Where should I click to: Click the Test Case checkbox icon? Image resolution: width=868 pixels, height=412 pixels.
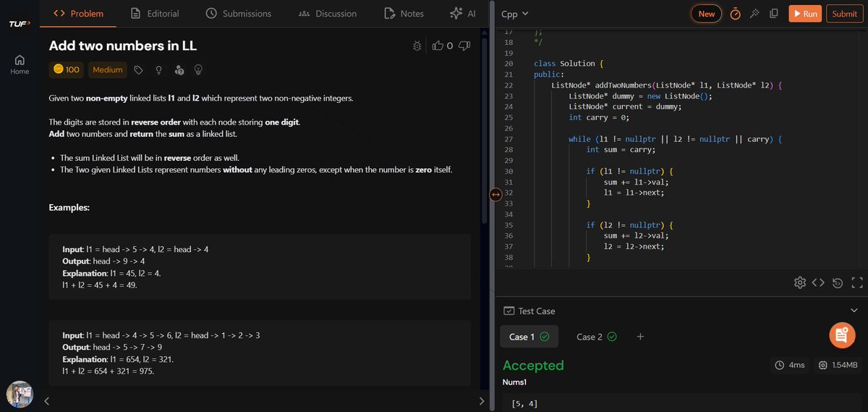tap(509, 311)
